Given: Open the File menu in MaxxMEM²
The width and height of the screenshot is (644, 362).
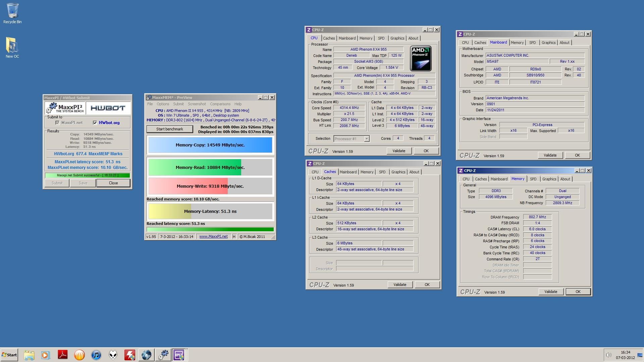Looking at the screenshot, I should pos(150,104).
